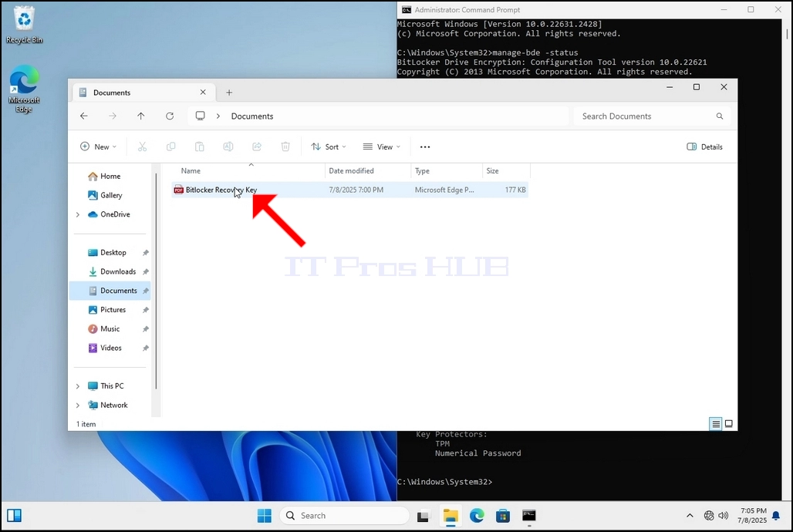The image size is (793, 532).
Task: Go up one folder level
Action: click(x=141, y=116)
